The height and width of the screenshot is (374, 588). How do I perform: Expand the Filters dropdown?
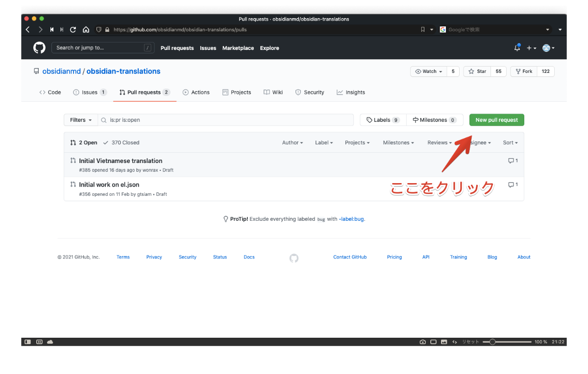(x=81, y=120)
